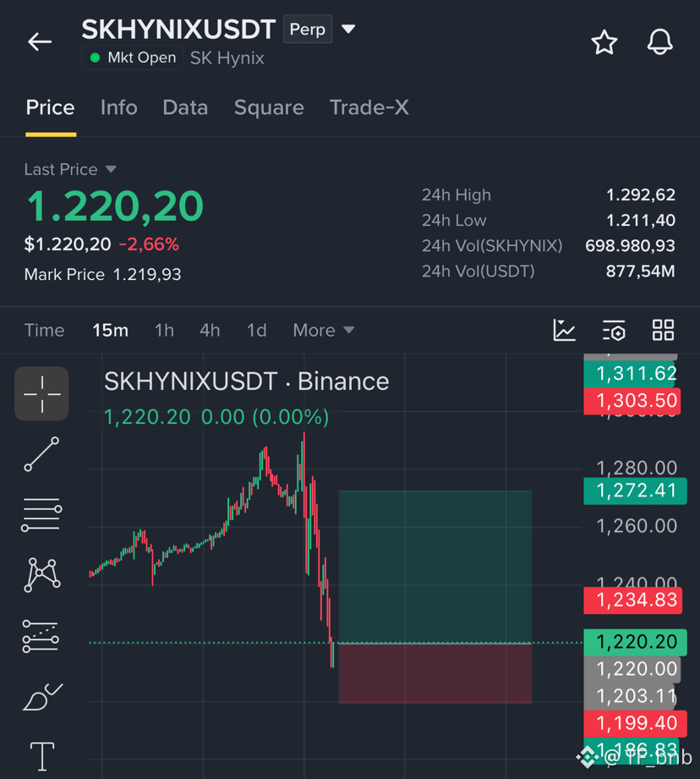Select the crosshair cursor tool
700x779 pixels.
pyautogui.click(x=41, y=393)
